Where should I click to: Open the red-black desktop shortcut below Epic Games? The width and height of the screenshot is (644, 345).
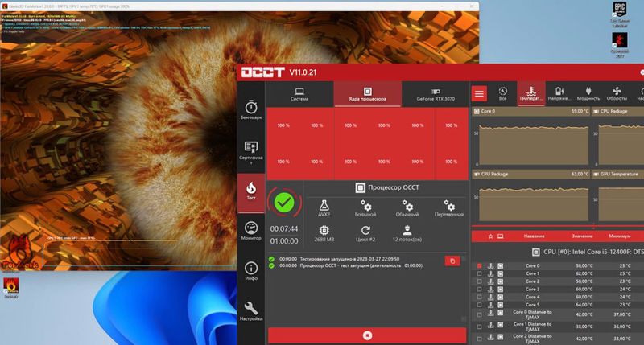pos(620,45)
